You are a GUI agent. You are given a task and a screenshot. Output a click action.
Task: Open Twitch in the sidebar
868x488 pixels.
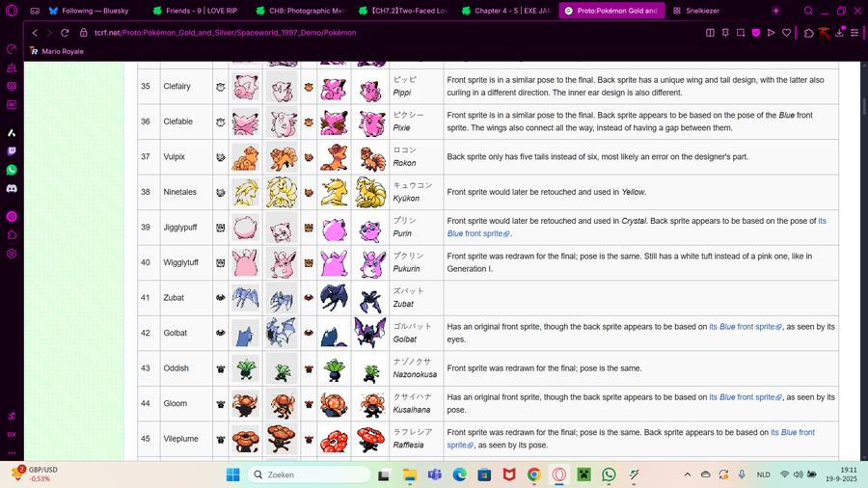tap(12, 151)
